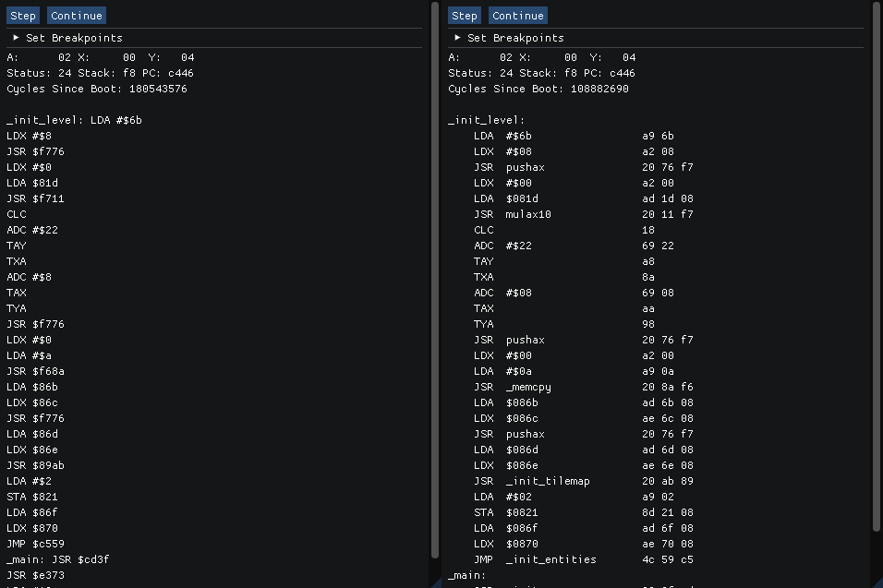The width and height of the screenshot is (883, 588).
Task: Click right panel 'JMP _init_entities' instruction
Action: (x=535, y=560)
